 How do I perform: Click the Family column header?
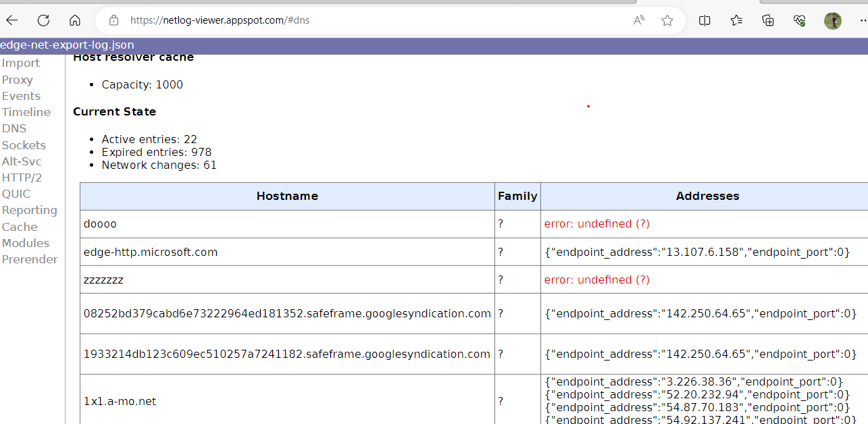[x=517, y=196]
